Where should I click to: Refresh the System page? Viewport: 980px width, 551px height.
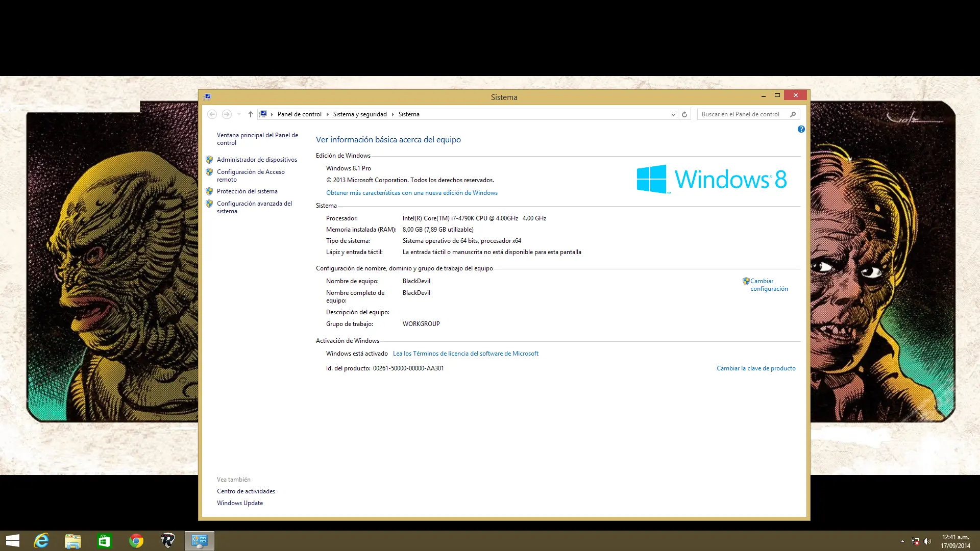click(684, 114)
